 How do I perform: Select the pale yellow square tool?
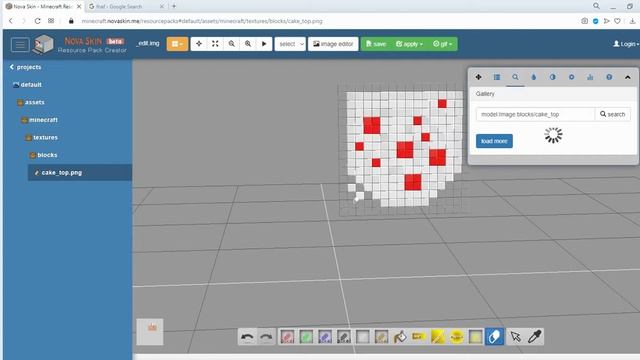point(475,337)
